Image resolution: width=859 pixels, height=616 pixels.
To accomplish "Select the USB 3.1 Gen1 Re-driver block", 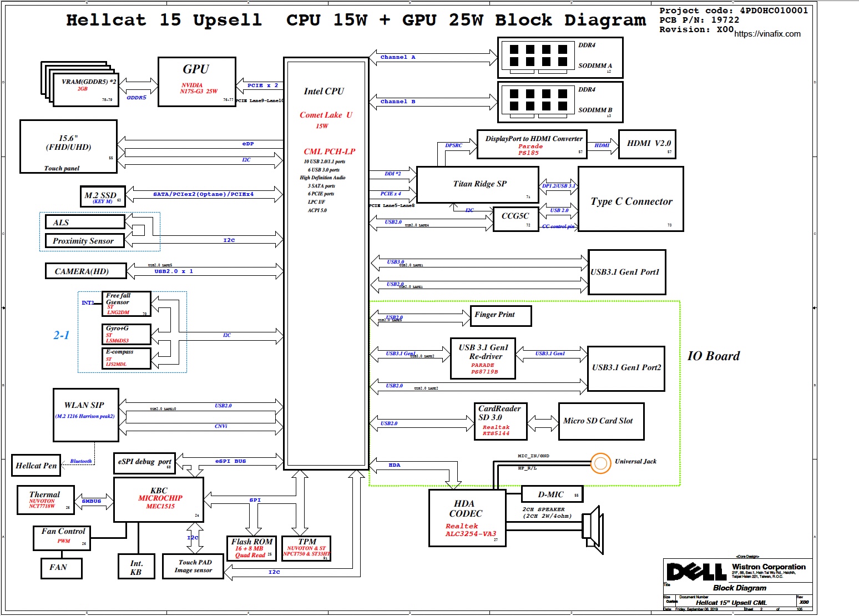I will [483, 359].
